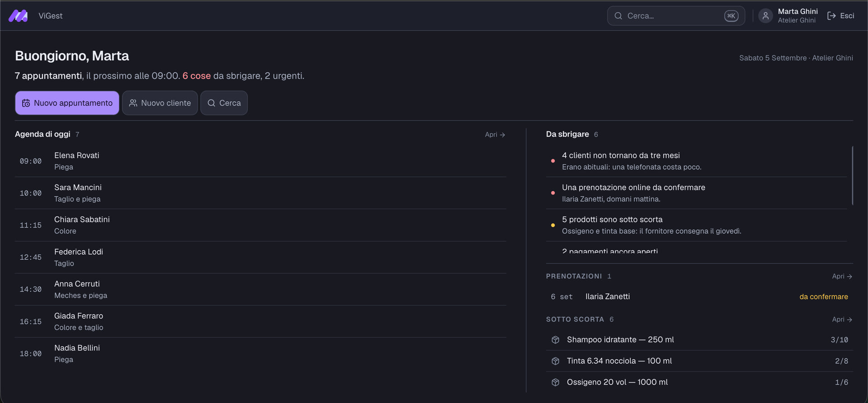The height and width of the screenshot is (403, 868).
Task: Click the box icon beside Ossigeno 20 vol
Action: [x=556, y=382]
